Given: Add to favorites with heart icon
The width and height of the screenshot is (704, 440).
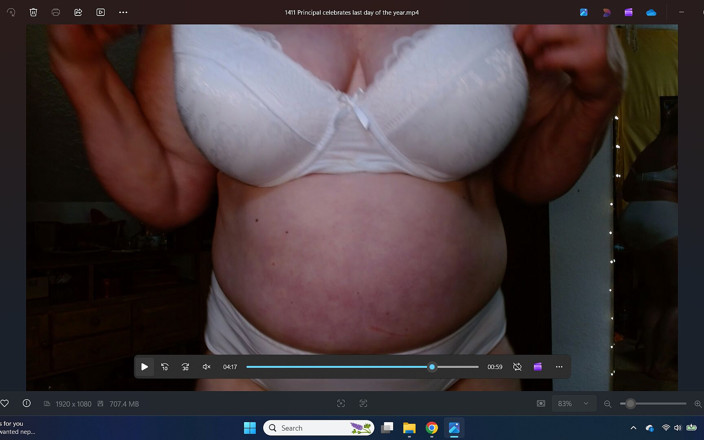Looking at the screenshot, I should point(4,403).
